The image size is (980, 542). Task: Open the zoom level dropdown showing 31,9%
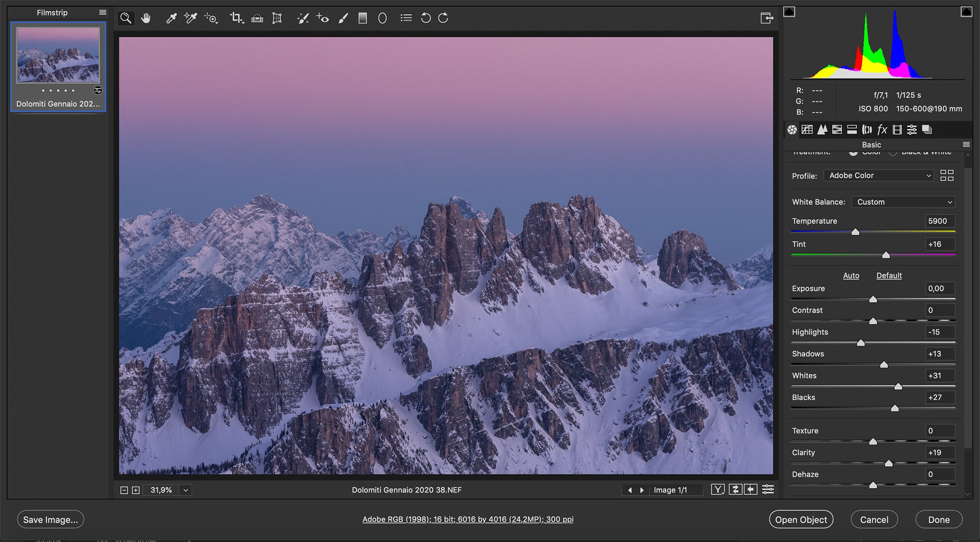tap(186, 490)
